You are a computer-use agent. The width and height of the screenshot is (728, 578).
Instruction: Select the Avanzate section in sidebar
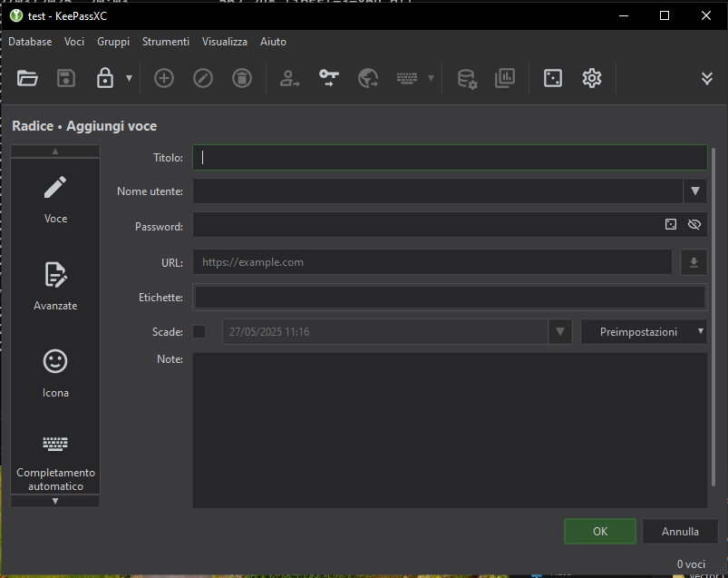coord(55,285)
